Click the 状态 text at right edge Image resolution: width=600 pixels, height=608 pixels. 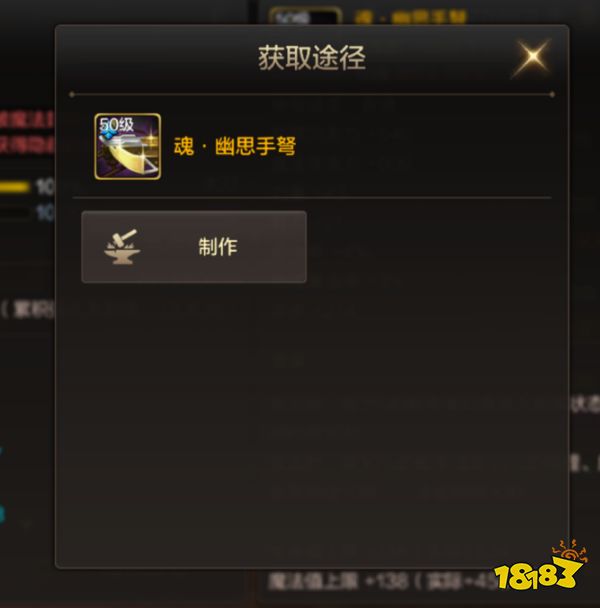click(x=585, y=405)
